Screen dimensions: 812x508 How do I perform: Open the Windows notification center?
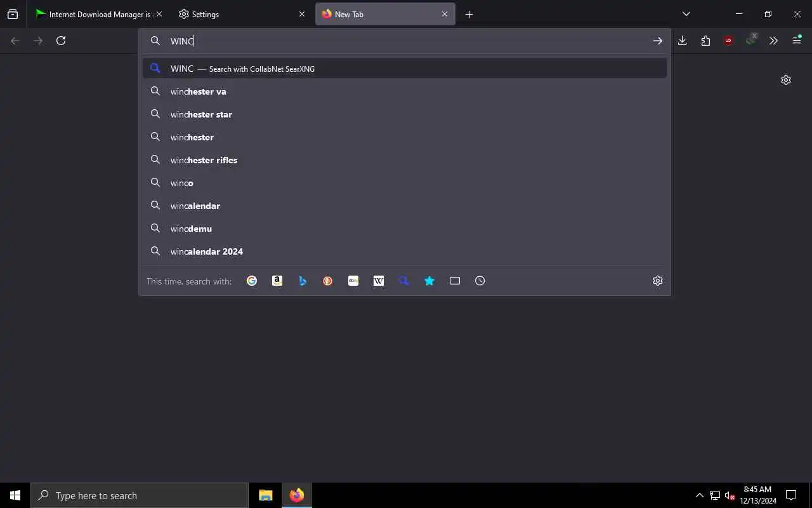click(x=791, y=495)
